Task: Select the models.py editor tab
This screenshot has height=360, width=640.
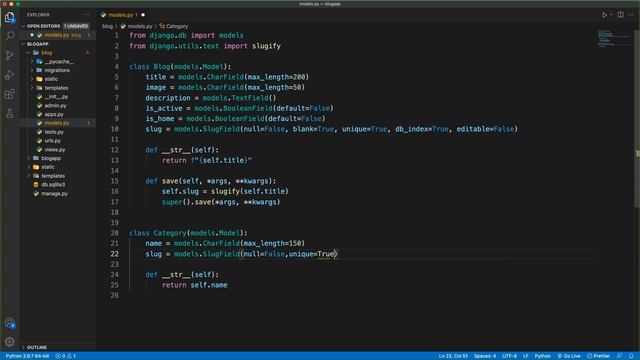Action: (x=122, y=15)
